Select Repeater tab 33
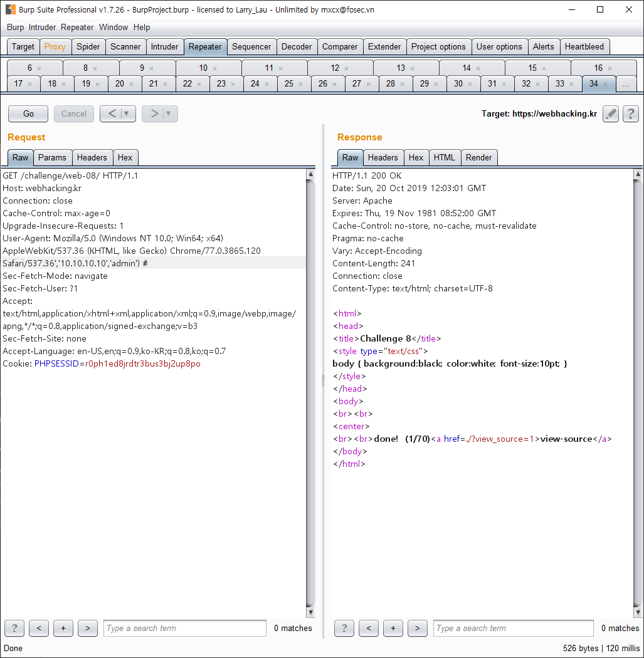 560,84
